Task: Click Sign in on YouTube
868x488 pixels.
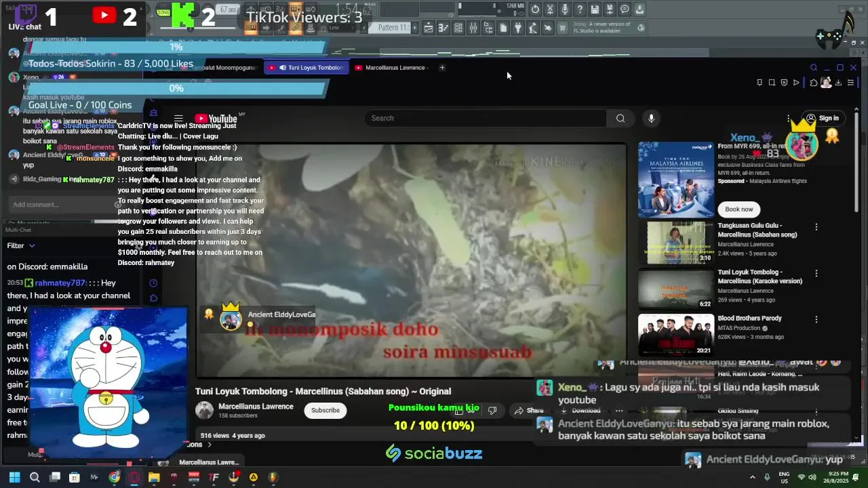Action: (x=823, y=118)
